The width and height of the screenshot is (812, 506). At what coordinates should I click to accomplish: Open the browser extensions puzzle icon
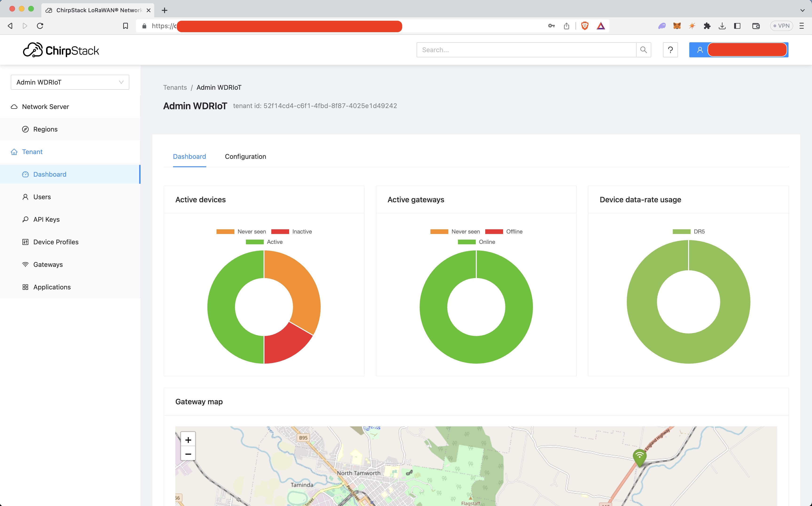(707, 26)
